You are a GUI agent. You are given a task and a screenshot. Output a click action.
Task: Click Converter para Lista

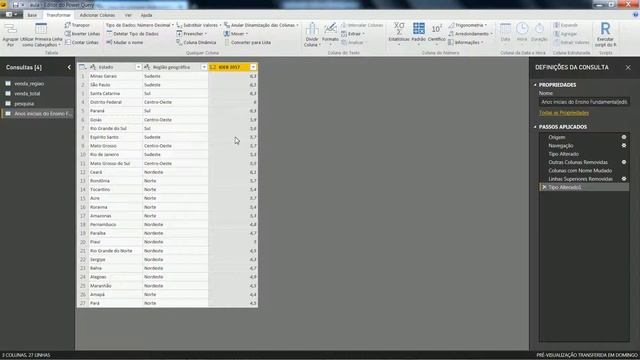click(247, 42)
